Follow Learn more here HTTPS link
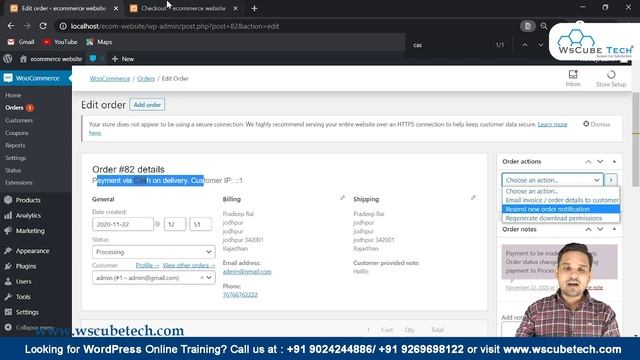The height and width of the screenshot is (360, 640). pos(552,124)
